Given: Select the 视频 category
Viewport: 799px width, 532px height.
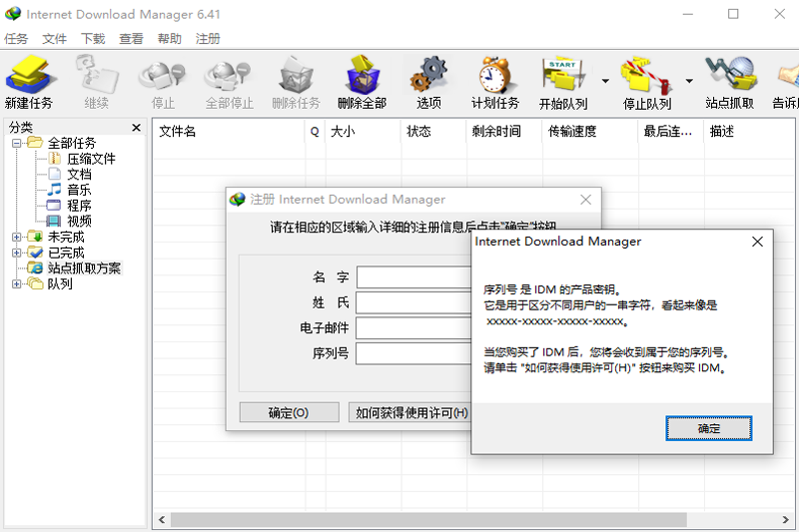Looking at the screenshot, I should [79, 221].
